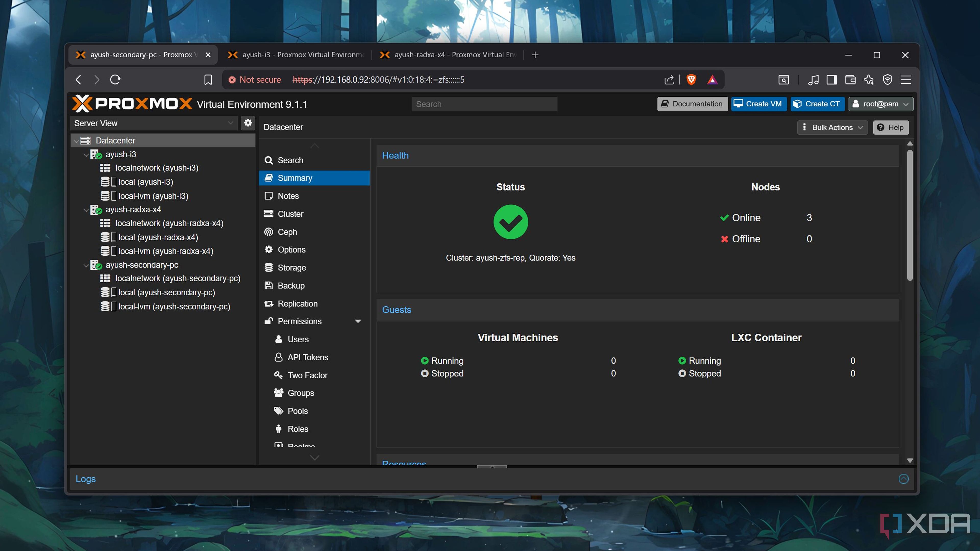Select localnetwork (ayush-radxa-x4) in tree
The width and height of the screenshot is (980, 551).
tap(169, 223)
